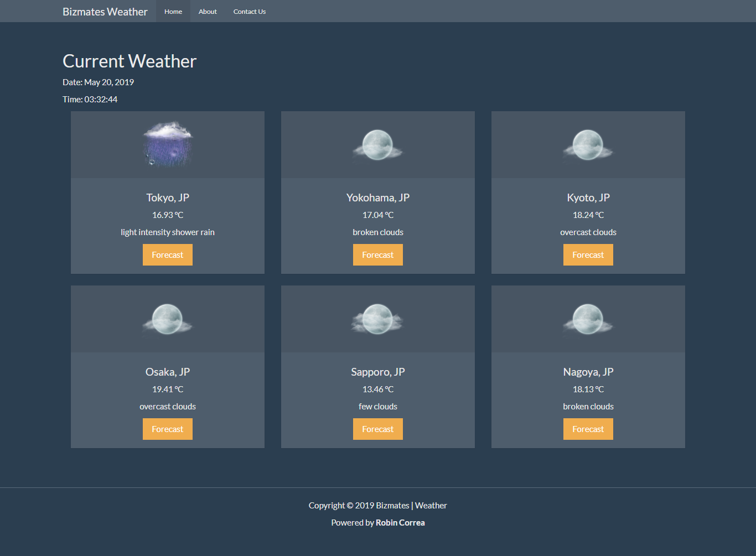Click the few clouds icon for Sapporo

point(377,319)
